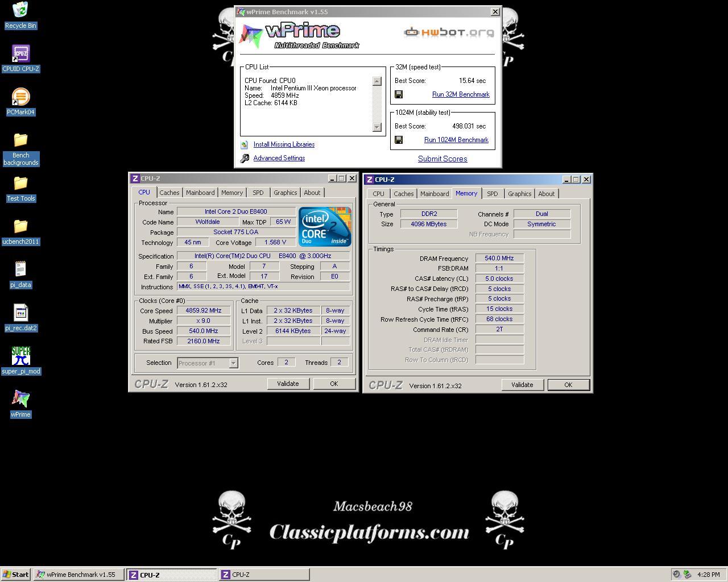
Task: Open Caches tab in right CPU-Z
Action: [x=403, y=194]
